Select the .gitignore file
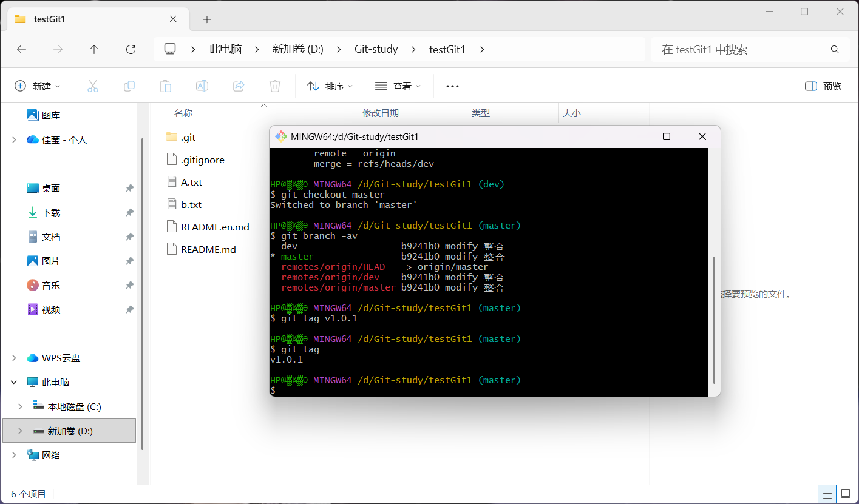The width and height of the screenshot is (859, 504). click(x=203, y=160)
